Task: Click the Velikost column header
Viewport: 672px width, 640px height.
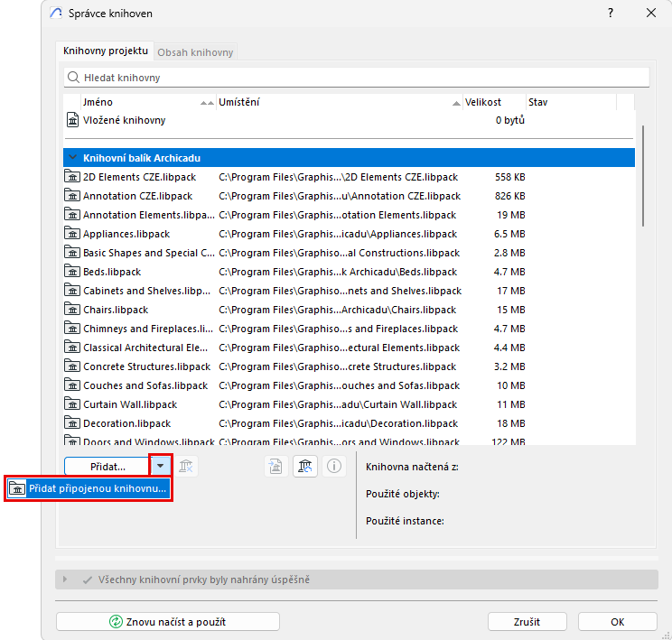Action: click(494, 102)
